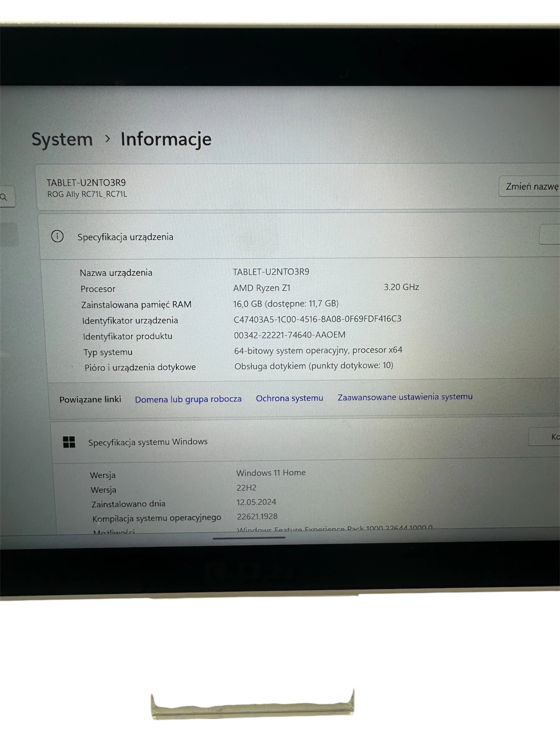Select the Typ systemu label

tap(108, 352)
